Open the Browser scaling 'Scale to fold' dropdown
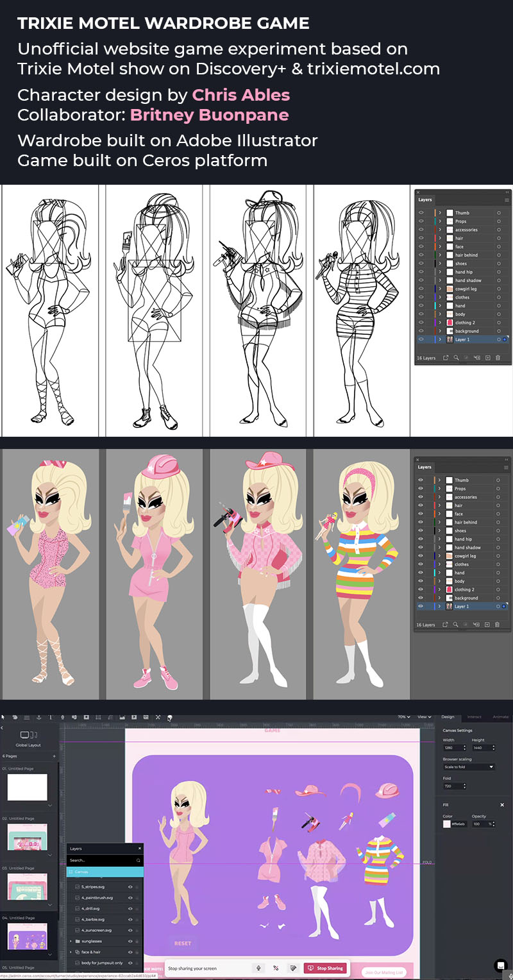513x980 pixels. (x=469, y=767)
